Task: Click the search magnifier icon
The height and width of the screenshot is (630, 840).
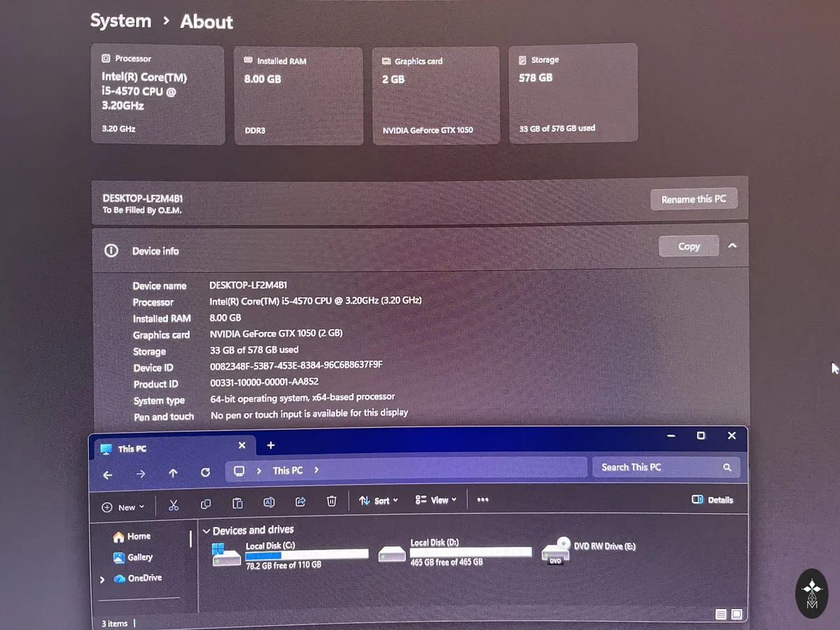Action: [727, 467]
